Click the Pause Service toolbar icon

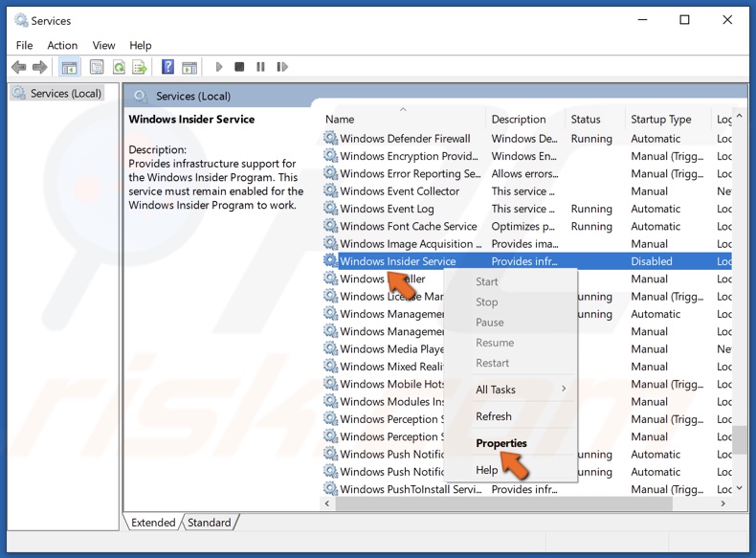tap(260, 67)
